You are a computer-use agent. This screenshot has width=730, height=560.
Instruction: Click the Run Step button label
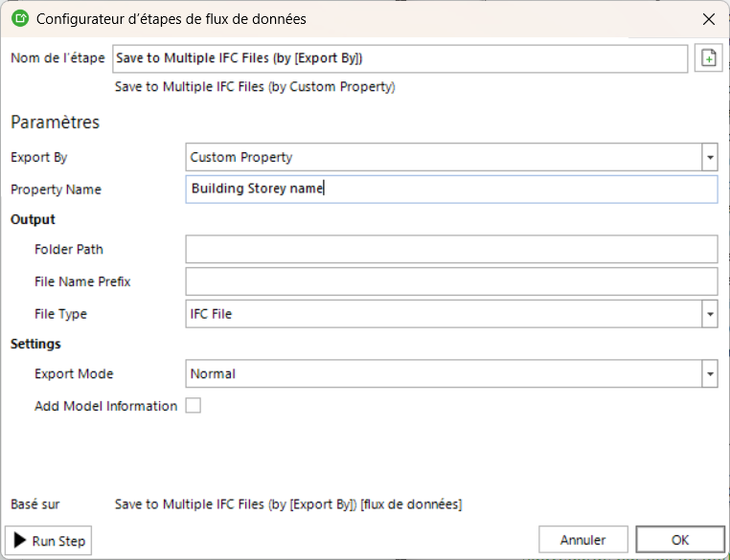coord(58,541)
